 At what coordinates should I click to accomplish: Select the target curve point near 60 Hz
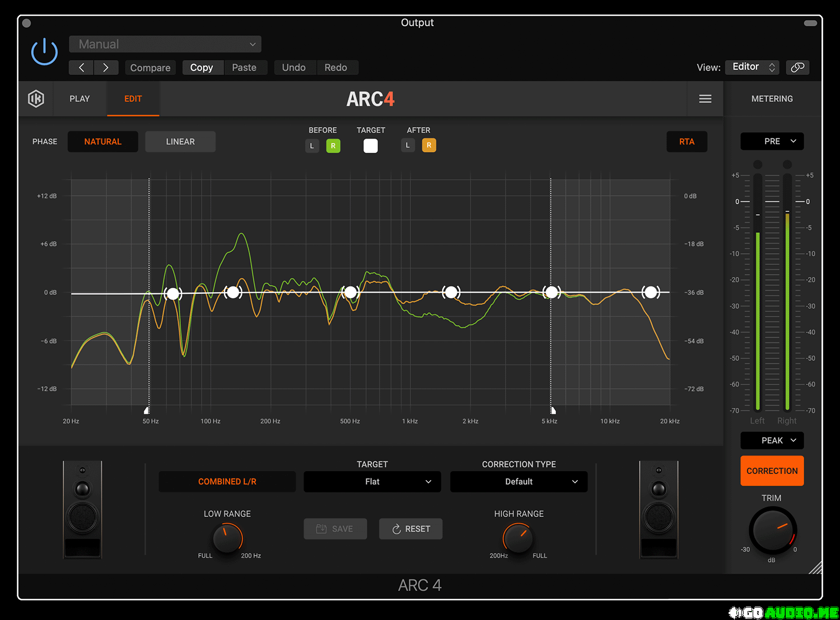pyautogui.click(x=173, y=293)
